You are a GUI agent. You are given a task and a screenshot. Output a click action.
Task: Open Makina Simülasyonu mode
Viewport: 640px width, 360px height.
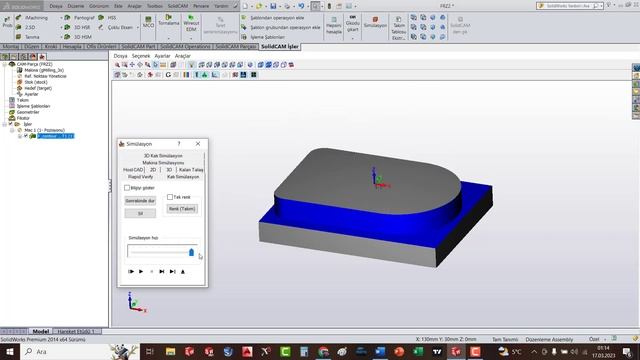(163, 163)
